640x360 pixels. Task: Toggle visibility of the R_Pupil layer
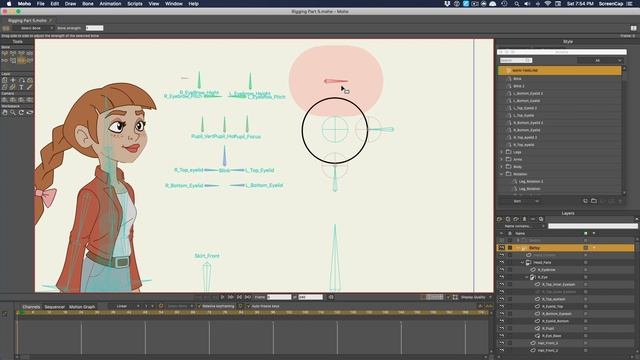pyautogui.click(x=502, y=328)
